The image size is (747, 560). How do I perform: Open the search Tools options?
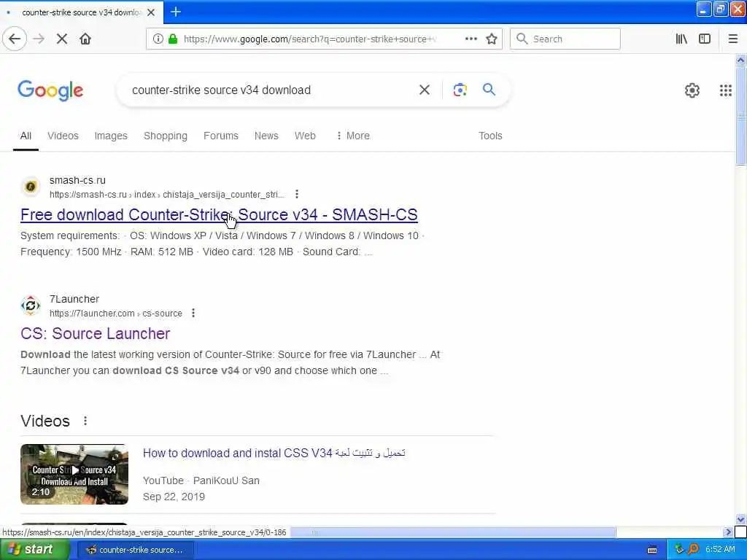pos(490,136)
